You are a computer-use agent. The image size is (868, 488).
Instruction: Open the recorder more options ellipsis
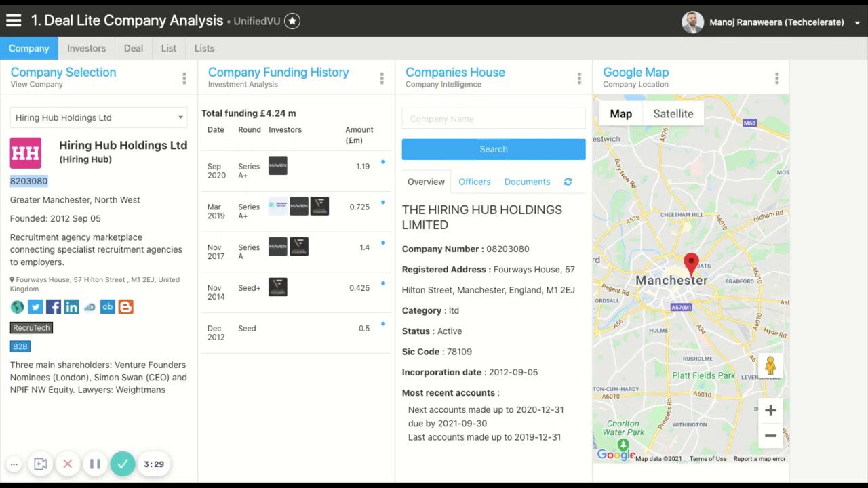click(x=14, y=464)
